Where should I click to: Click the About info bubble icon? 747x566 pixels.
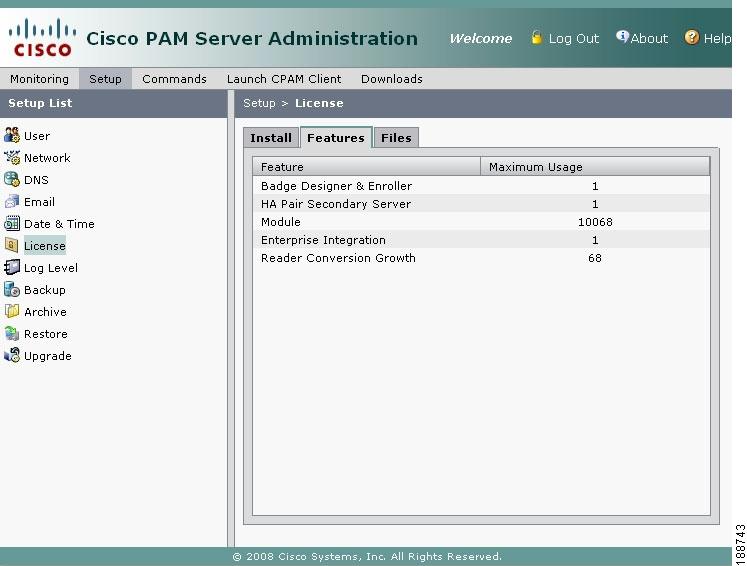coord(622,36)
